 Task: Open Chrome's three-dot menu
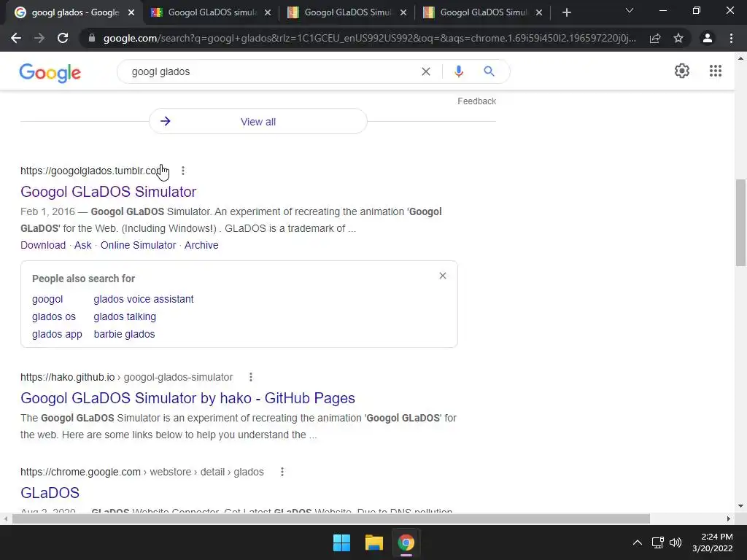[731, 38]
